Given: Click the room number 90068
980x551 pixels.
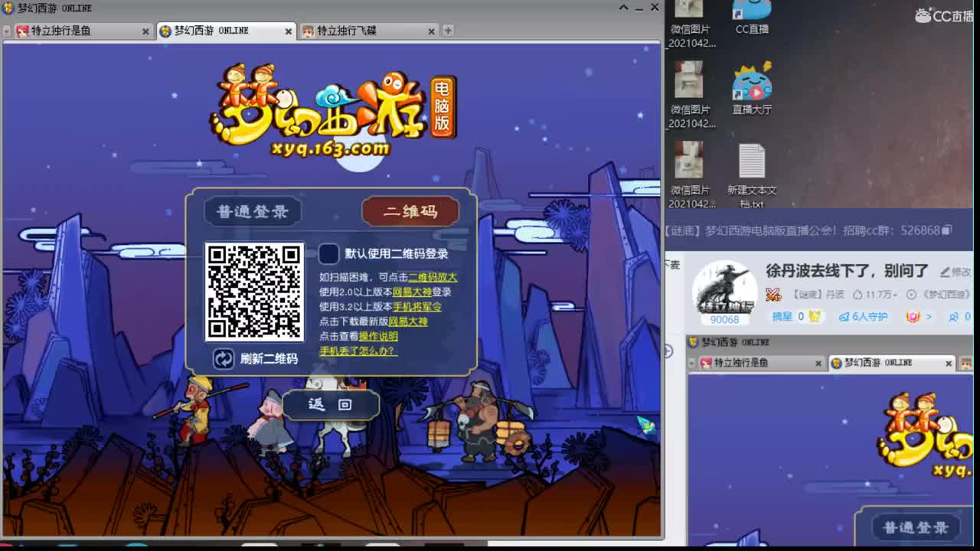Looking at the screenshot, I should (x=724, y=320).
